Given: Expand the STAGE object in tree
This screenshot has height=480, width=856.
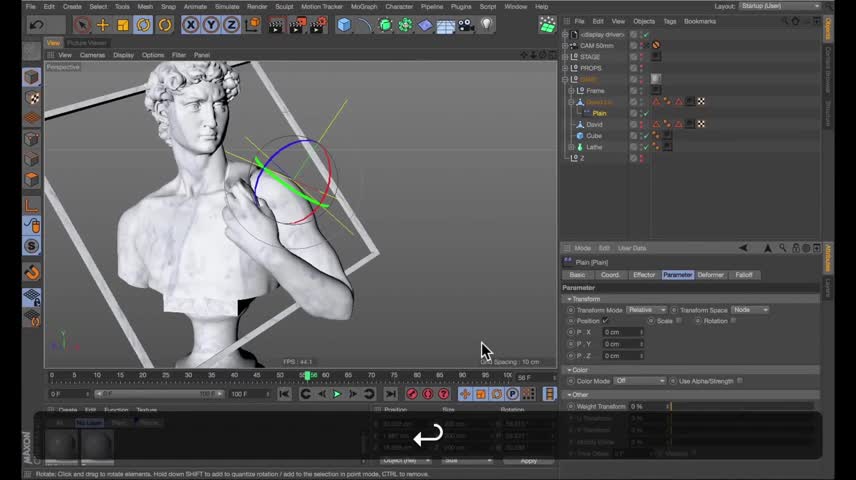Looking at the screenshot, I should [565, 57].
